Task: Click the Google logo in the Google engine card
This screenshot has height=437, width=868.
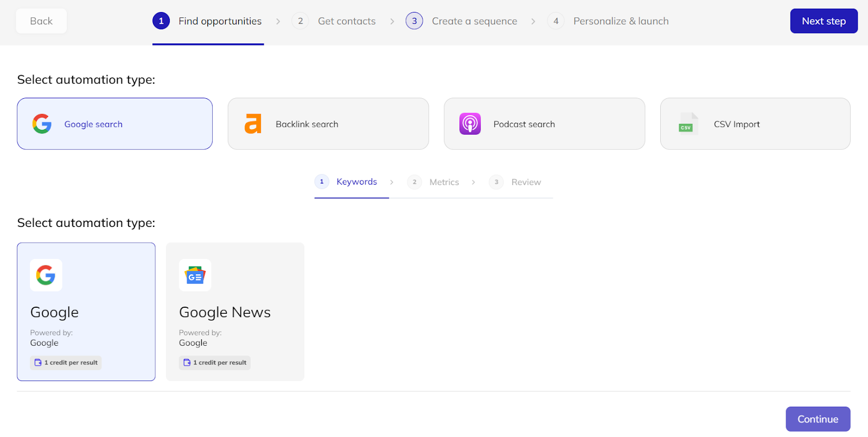Action: click(46, 275)
